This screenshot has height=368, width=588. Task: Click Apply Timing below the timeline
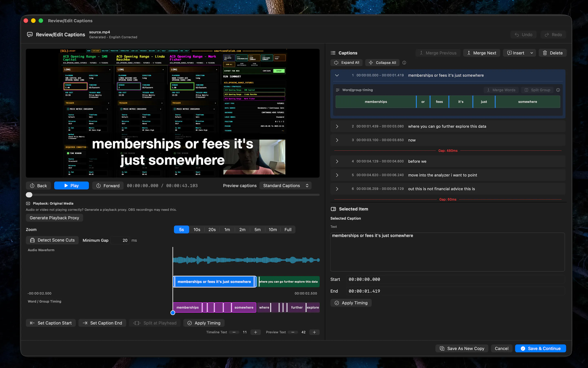point(204,323)
